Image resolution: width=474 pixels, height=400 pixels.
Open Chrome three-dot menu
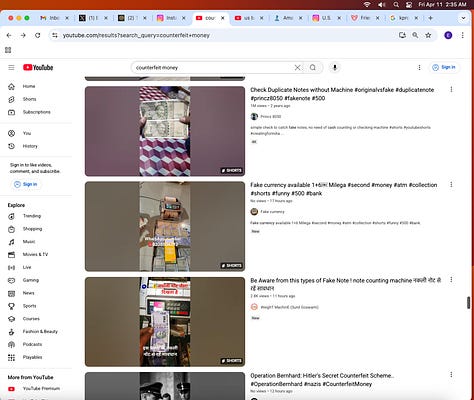click(463, 35)
